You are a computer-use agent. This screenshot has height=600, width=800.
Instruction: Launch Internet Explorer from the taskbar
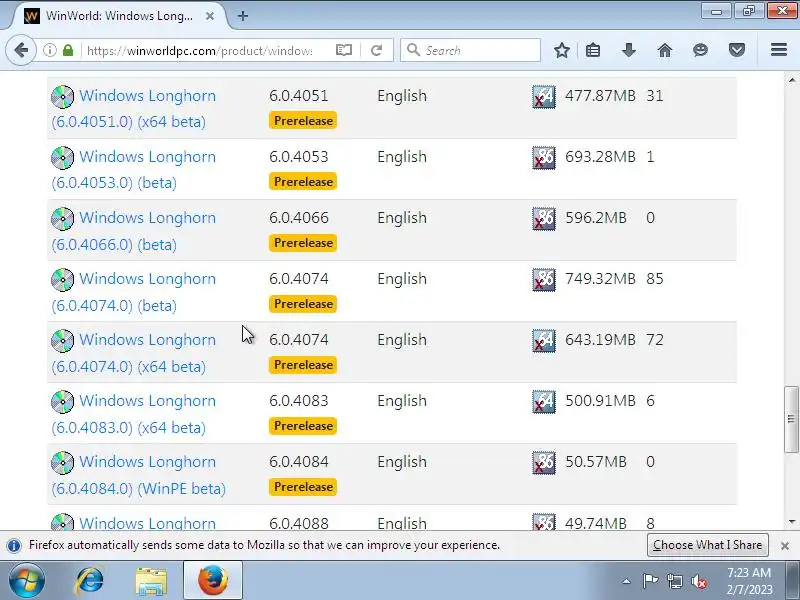tap(90, 581)
